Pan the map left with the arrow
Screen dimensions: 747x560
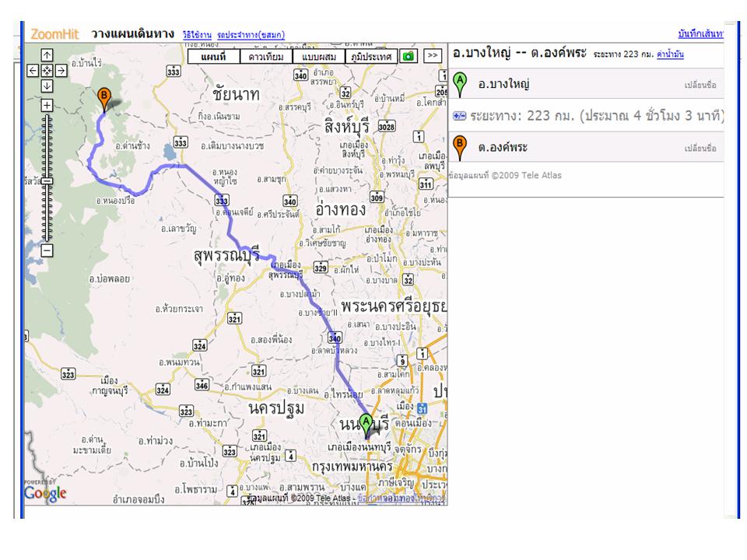click(33, 70)
